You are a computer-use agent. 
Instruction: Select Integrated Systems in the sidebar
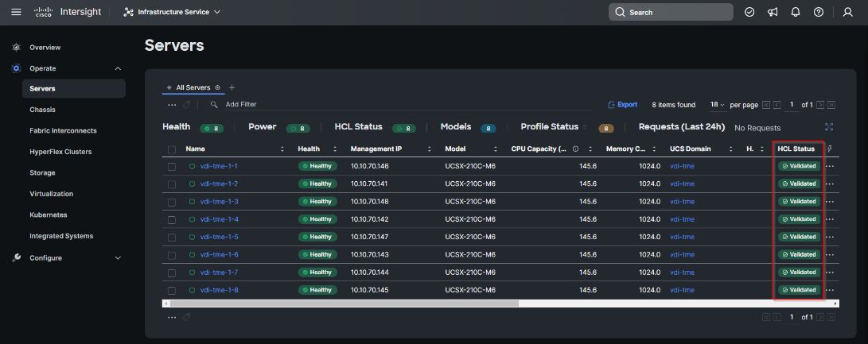[x=61, y=236]
